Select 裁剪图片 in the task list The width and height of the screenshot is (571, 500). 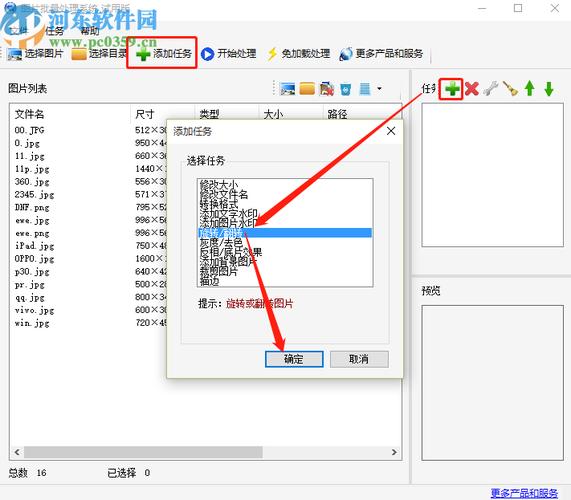point(285,271)
